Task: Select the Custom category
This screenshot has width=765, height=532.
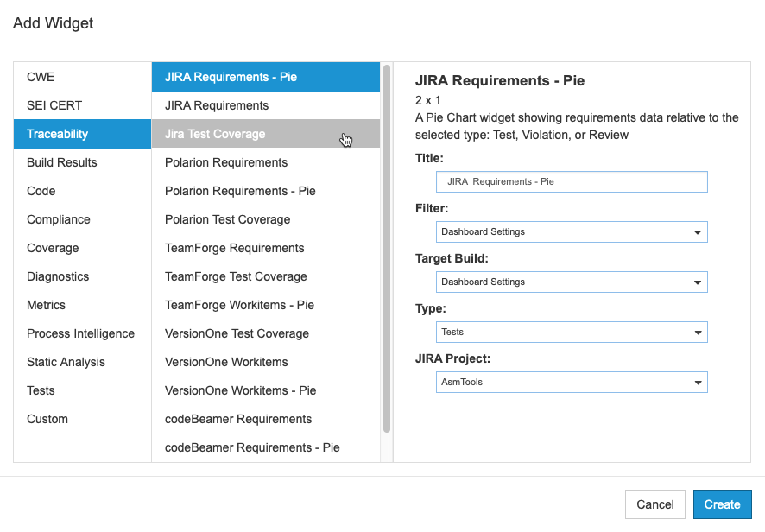Action: pos(82,419)
